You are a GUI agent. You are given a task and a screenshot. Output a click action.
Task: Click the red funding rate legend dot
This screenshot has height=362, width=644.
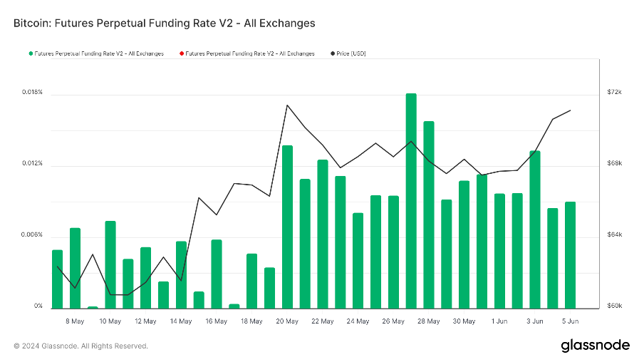(x=181, y=53)
